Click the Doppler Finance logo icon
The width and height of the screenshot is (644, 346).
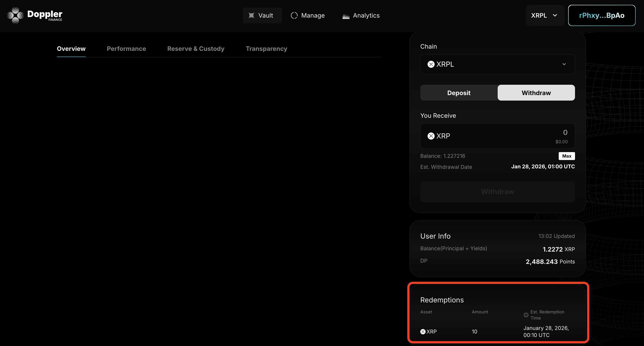[x=15, y=15]
